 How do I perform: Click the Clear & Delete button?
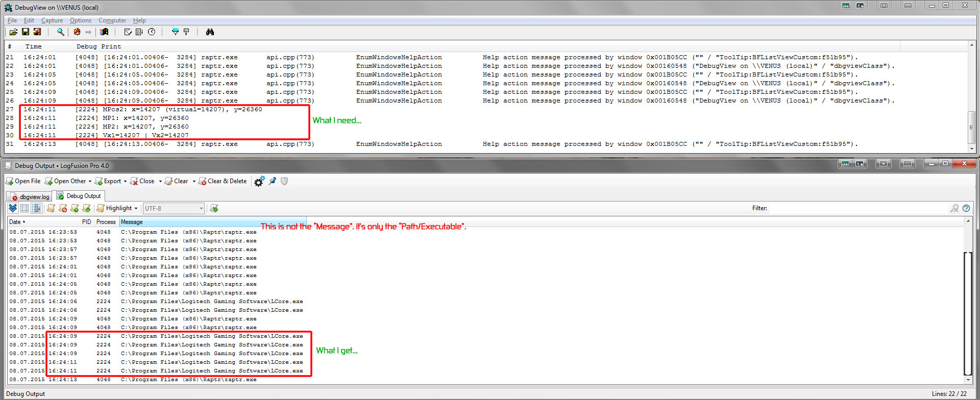pos(223,181)
